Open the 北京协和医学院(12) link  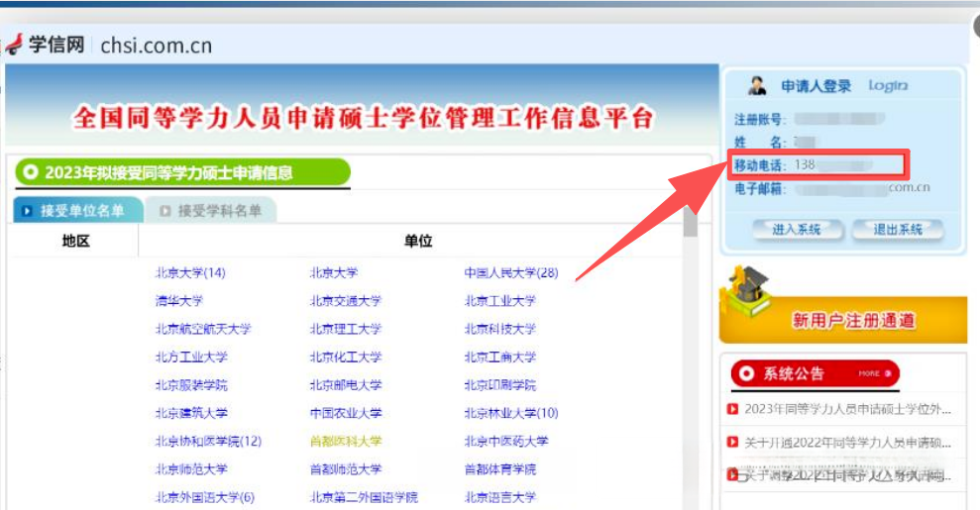[208, 442]
